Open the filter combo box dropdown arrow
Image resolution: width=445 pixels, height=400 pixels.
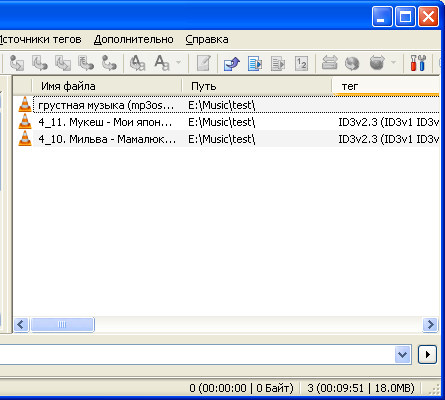403,354
